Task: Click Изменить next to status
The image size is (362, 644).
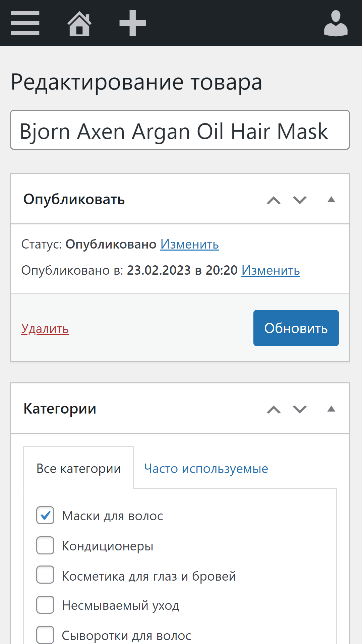Action: 189,244
